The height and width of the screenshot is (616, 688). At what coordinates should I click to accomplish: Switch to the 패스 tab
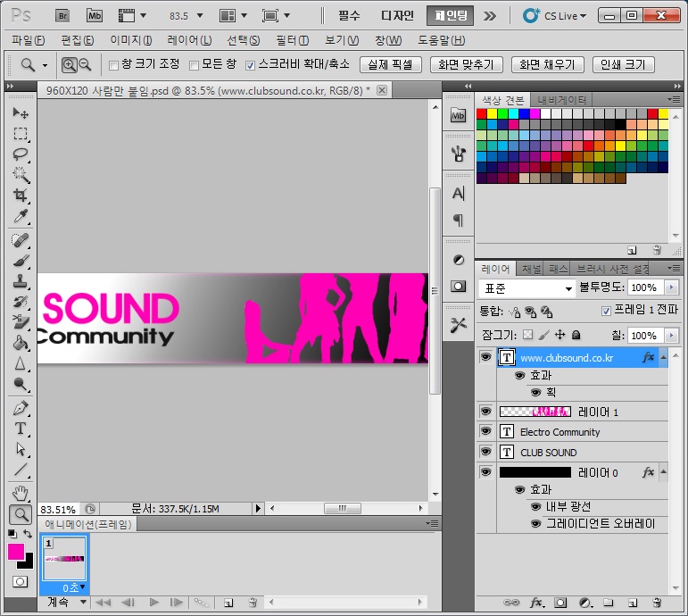558,269
